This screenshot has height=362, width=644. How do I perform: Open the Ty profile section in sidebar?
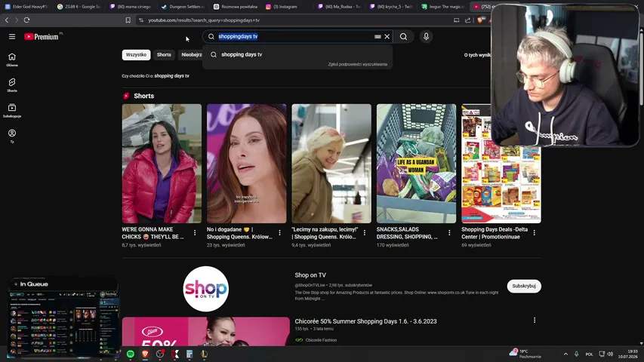point(12,136)
